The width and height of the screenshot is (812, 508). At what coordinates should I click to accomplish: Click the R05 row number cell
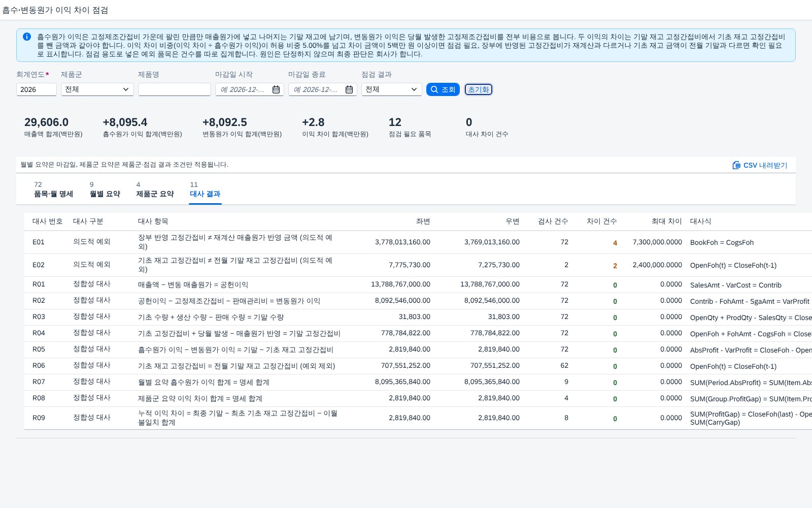(x=39, y=350)
